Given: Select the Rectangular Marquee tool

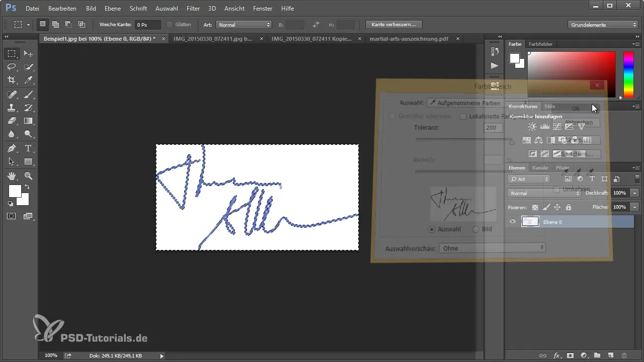Looking at the screenshot, I should tap(12, 54).
